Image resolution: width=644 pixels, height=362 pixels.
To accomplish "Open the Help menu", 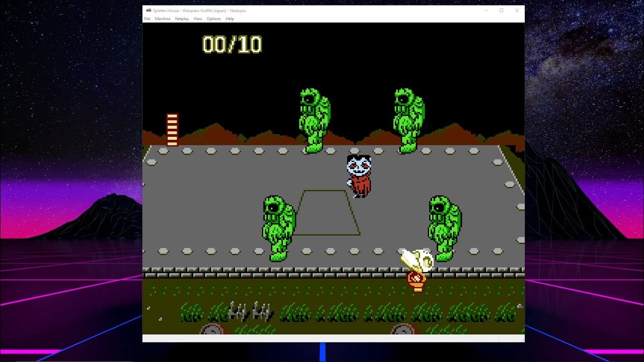I will 229,19.
